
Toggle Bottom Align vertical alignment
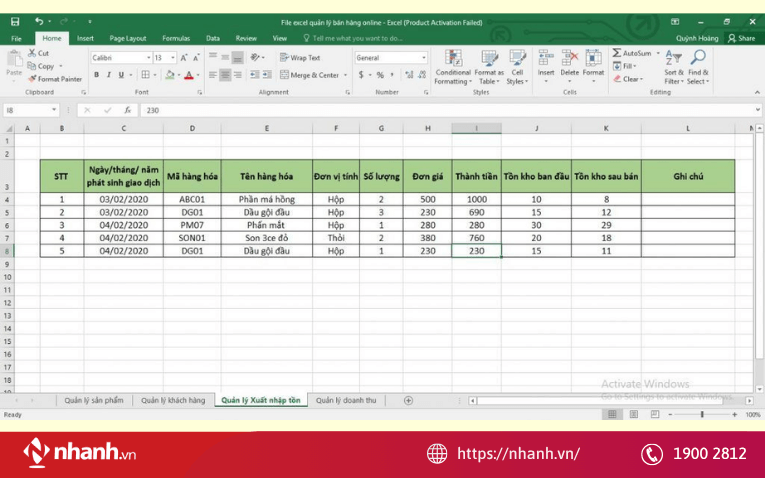[237, 58]
